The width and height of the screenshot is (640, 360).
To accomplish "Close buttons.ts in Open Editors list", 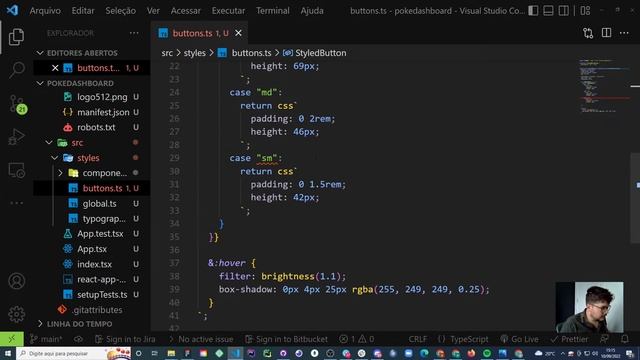I will (55, 68).
